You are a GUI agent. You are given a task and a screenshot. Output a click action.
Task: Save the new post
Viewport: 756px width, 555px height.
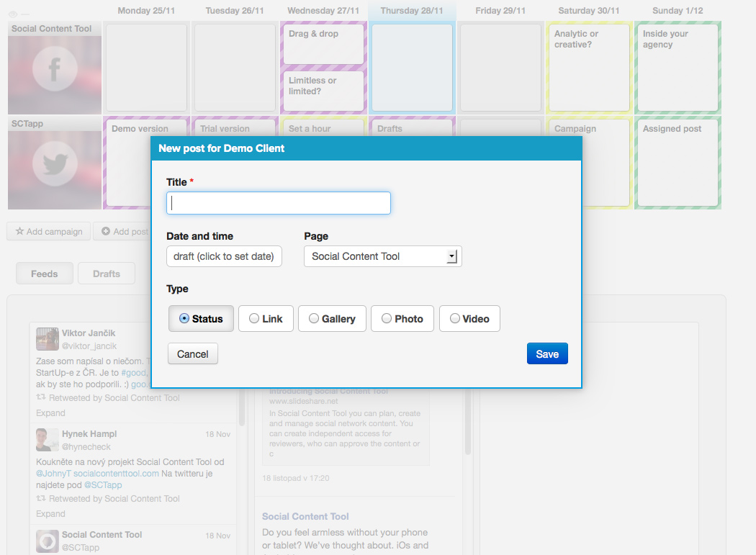(546, 354)
